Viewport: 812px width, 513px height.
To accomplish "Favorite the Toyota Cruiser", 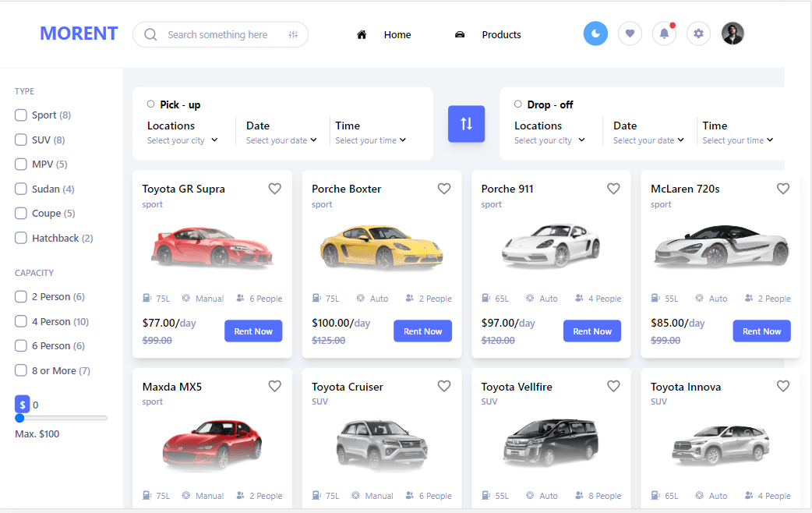I will coord(444,386).
